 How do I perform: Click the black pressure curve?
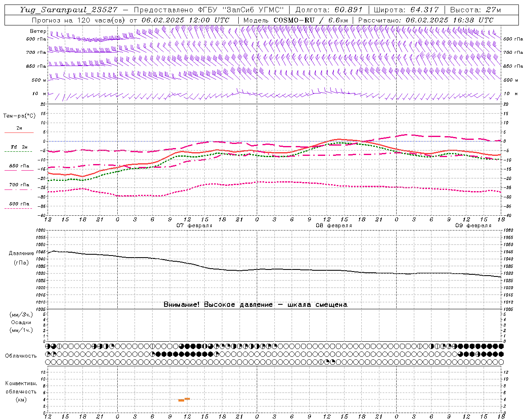pyautogui.click(x=275, y=269)
